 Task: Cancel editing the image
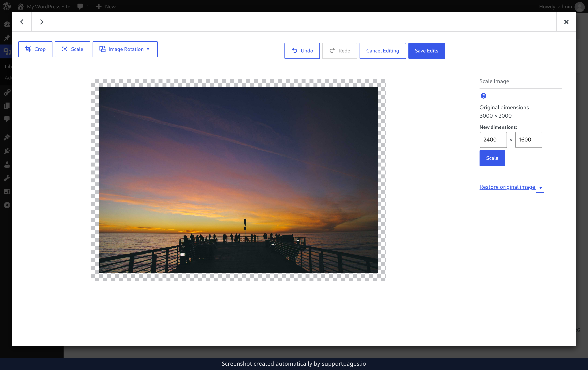382,51
